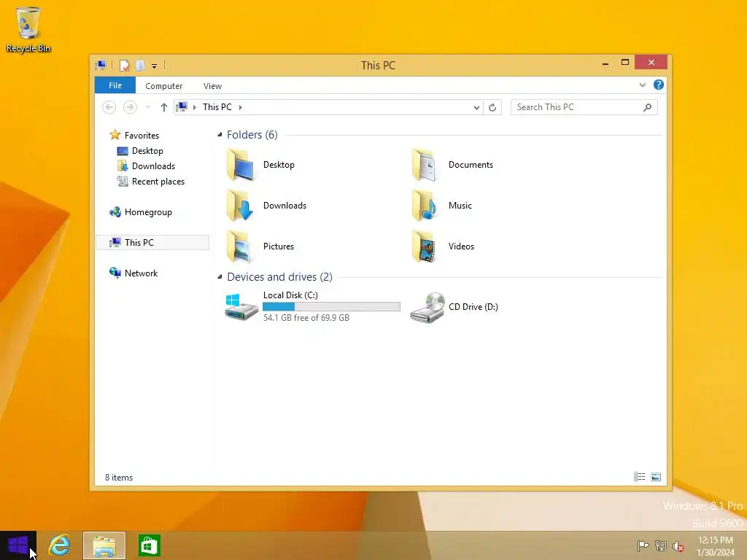Click the New folder quick access icon
Screen dimensions: 747x560
point(140,65)
